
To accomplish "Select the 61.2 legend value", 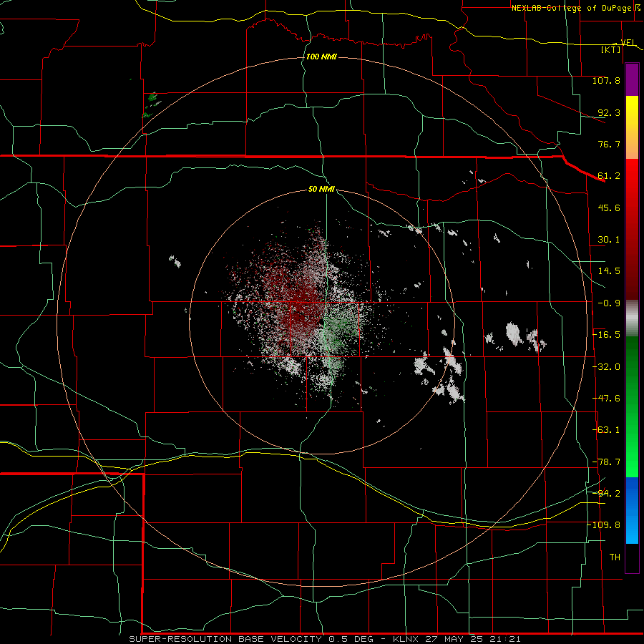I will (609, 176).
